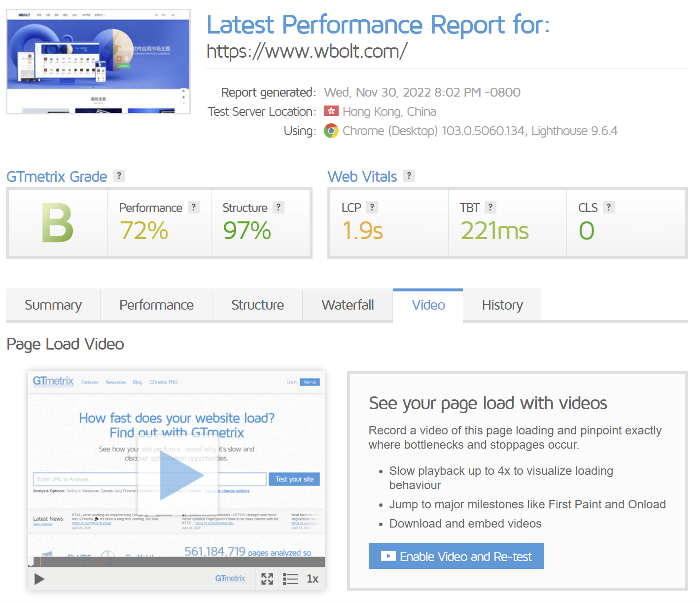Viewport: 700px width, 603px height.
Task: Click the CLS value 0
Action: click(587, 231)
